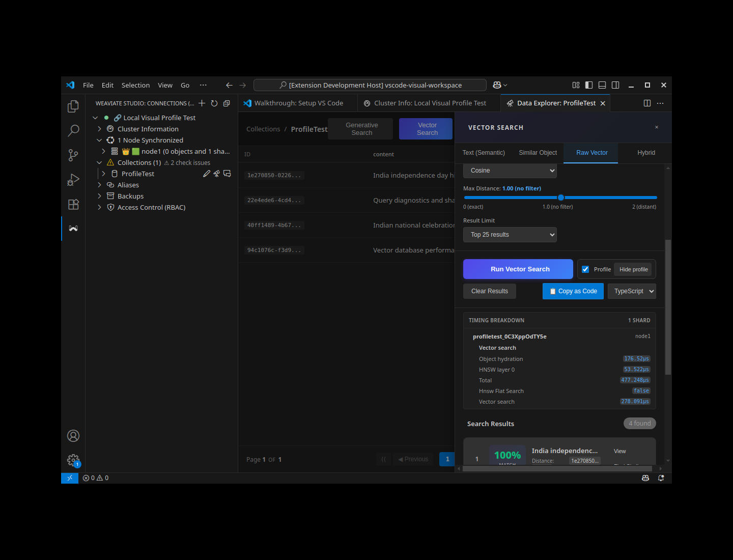Customize layout from title bar icon
The width and height of the screenshot is (733, 560).
[576, 85]
